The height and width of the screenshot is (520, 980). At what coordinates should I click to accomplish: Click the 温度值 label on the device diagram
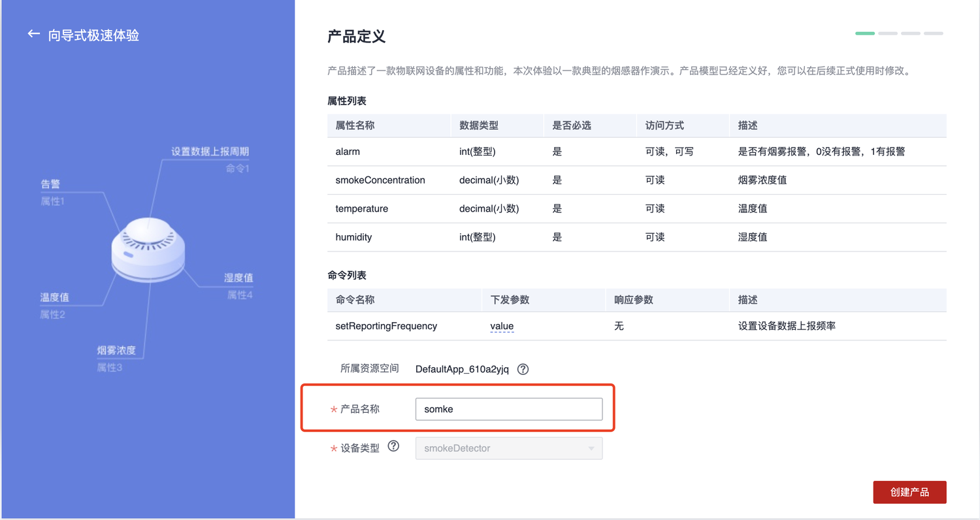point(55,297)
